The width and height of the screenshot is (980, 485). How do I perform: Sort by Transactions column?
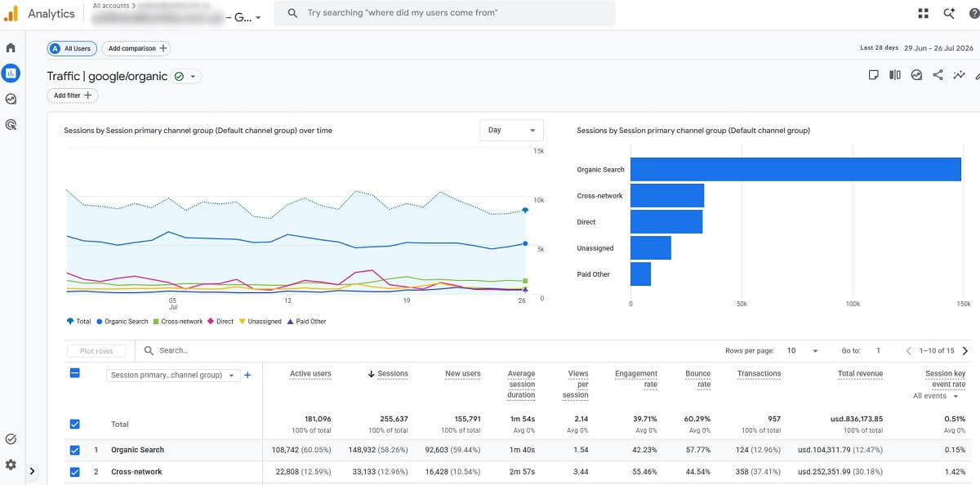pos(759,374)
